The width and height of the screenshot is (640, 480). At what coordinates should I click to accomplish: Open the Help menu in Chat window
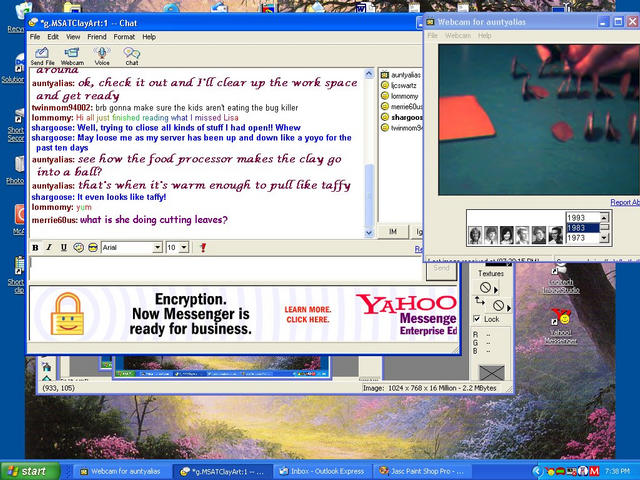coord(149,37)
